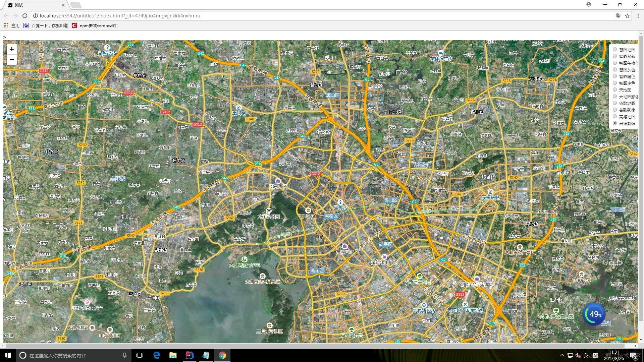Open the Task View taskbar icon
The width and height of the screenshot is (644, 362).
tap(140, 355)
